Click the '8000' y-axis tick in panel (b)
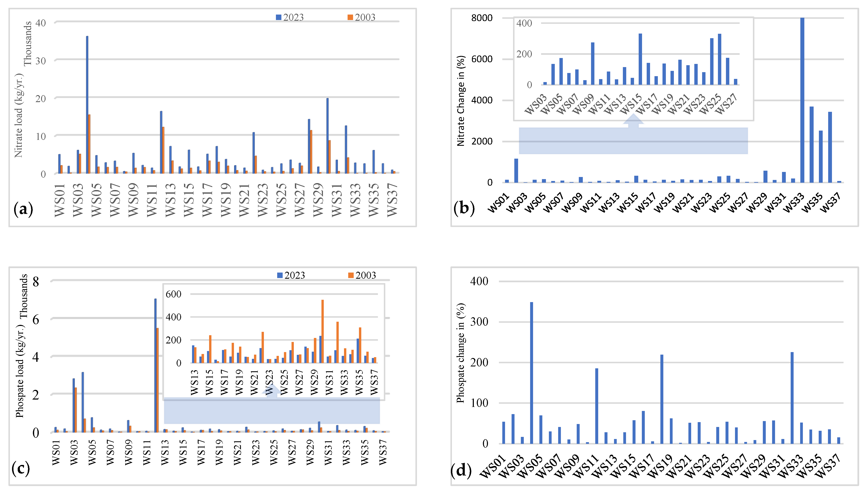The image size is (868, 493). pyautogui.click(x=482, y=18)
